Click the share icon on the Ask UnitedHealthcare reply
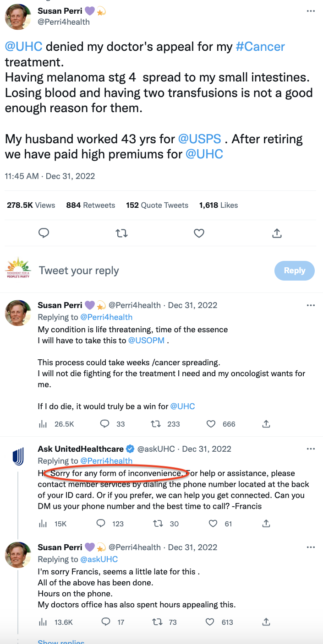Viewport: 323px width, 644px height. coord(266,524)
